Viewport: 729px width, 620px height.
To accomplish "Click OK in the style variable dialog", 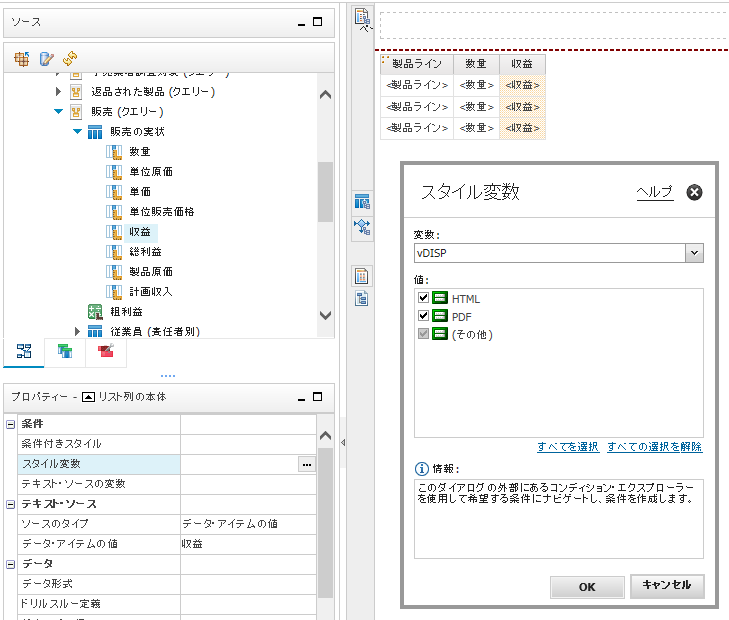I will point(587,587).
